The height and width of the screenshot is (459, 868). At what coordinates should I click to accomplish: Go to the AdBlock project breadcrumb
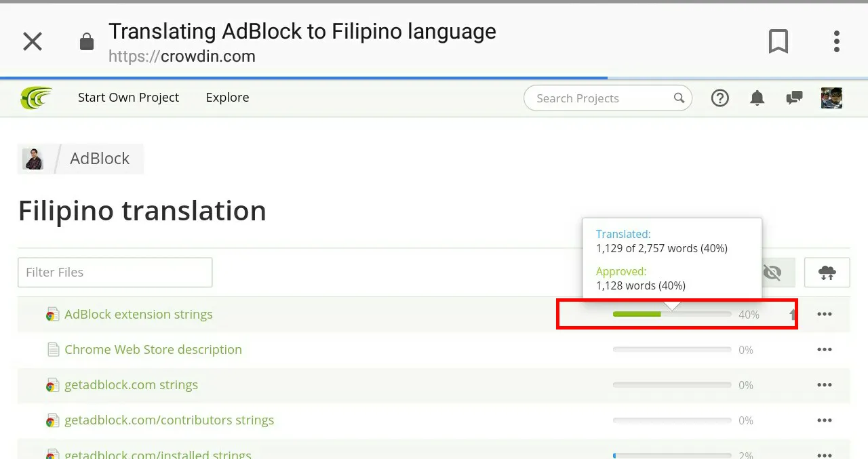pyautogui.click(x=100, y=159)
